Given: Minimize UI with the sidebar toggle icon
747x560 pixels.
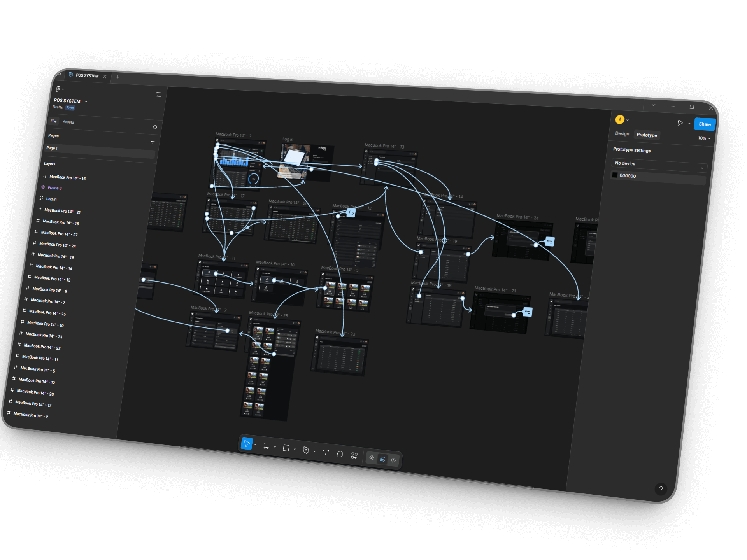Looking at the screenshot, I should click(x=158, y=94).
